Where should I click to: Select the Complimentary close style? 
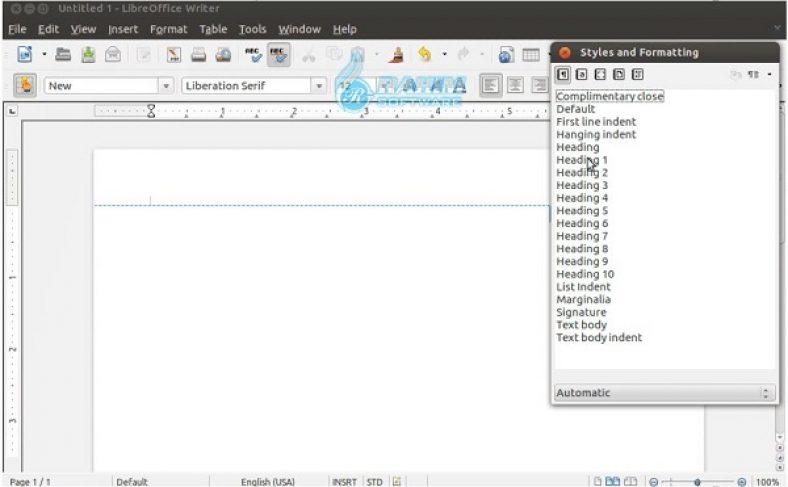[x=610, y=96]
